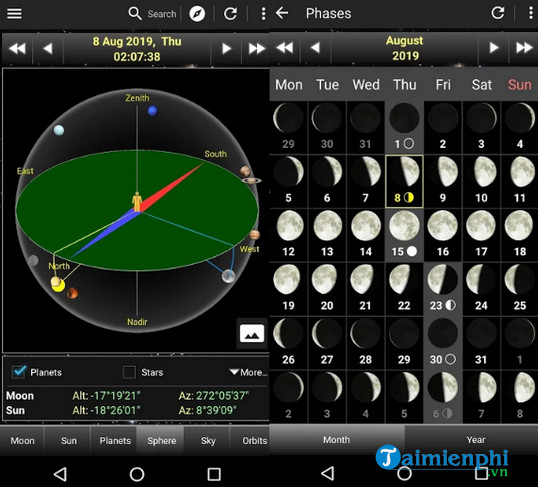Switch to the Sun tab
The height and width of the screenshot is (487, 538).
[x=69, y=440]
